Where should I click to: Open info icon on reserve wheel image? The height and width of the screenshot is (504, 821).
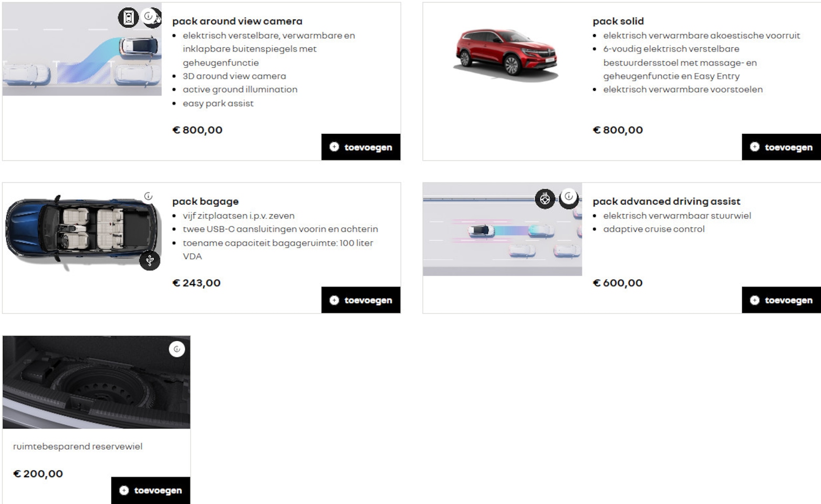(177, 349)
